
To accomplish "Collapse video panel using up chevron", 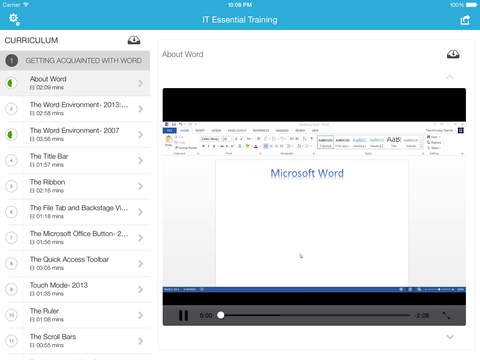I will click(450, 77).
